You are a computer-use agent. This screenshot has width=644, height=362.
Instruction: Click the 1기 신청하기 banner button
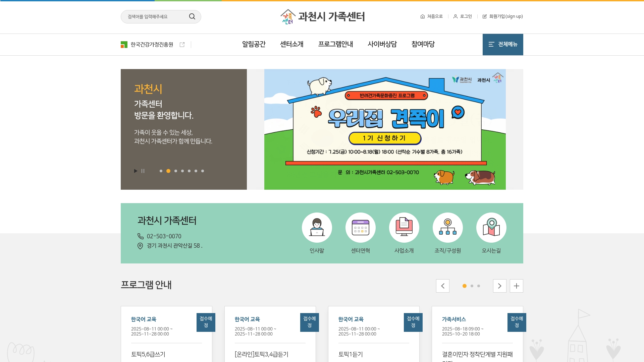pos(385,138)
